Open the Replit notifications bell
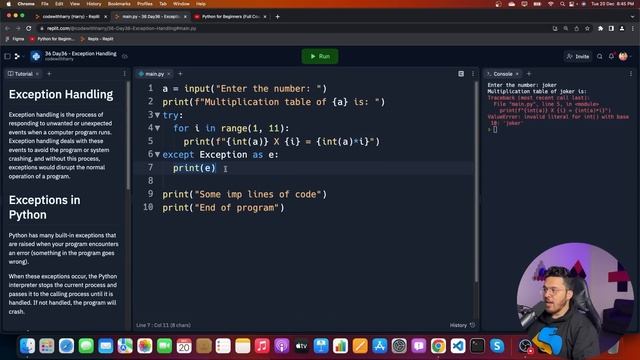Image resolution: width=640 pixels, height=360 pixels. tap(611, 57)
